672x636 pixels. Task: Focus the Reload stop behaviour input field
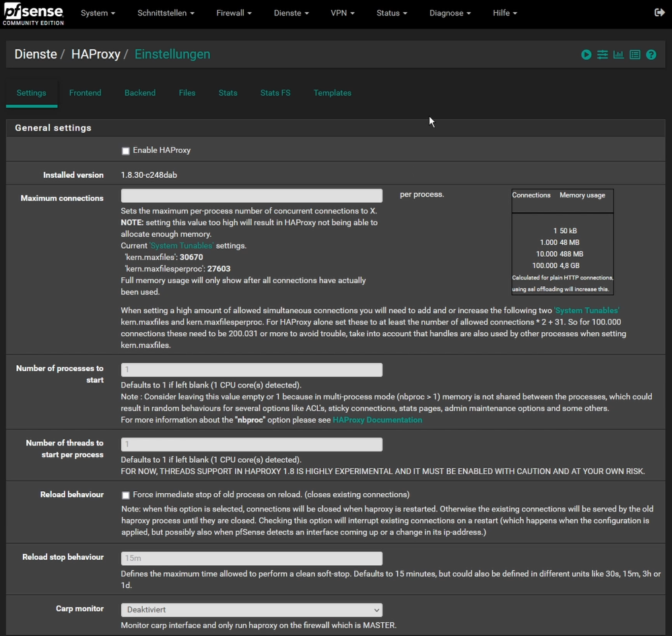252,559
